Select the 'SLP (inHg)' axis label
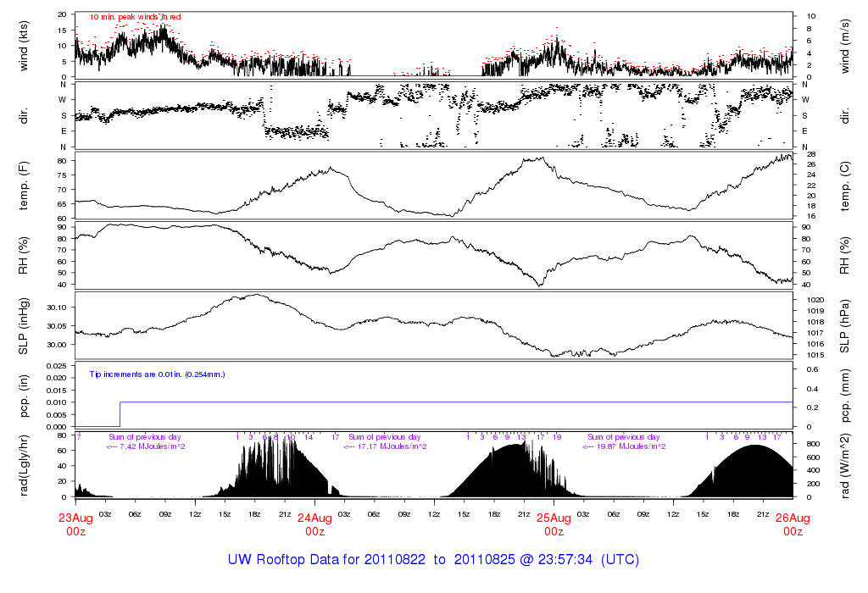Viewport: 868px width, 593px height. (x=26, y=325)
